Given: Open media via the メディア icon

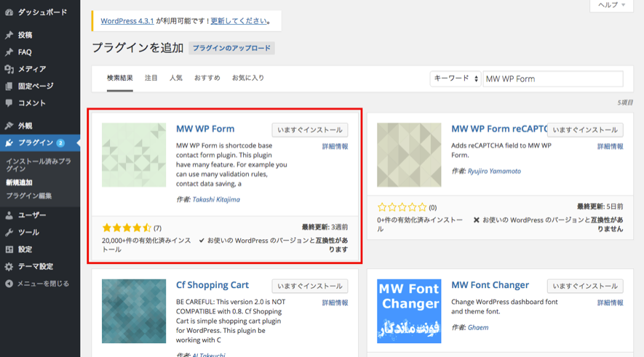Looking at the screenshot, I should pos(9,69).
